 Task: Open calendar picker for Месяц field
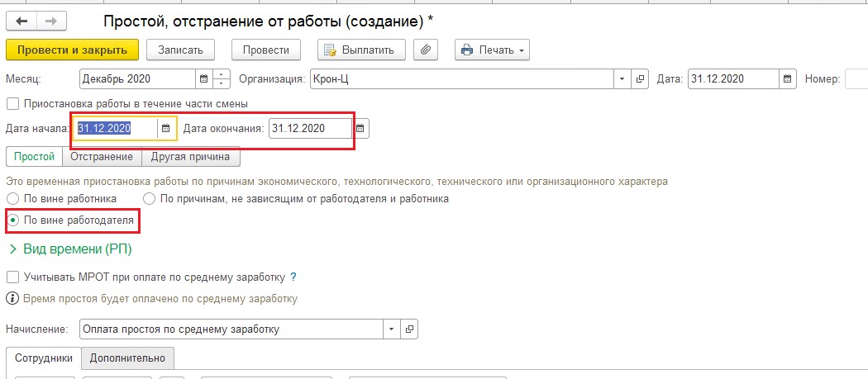point(203,79)
